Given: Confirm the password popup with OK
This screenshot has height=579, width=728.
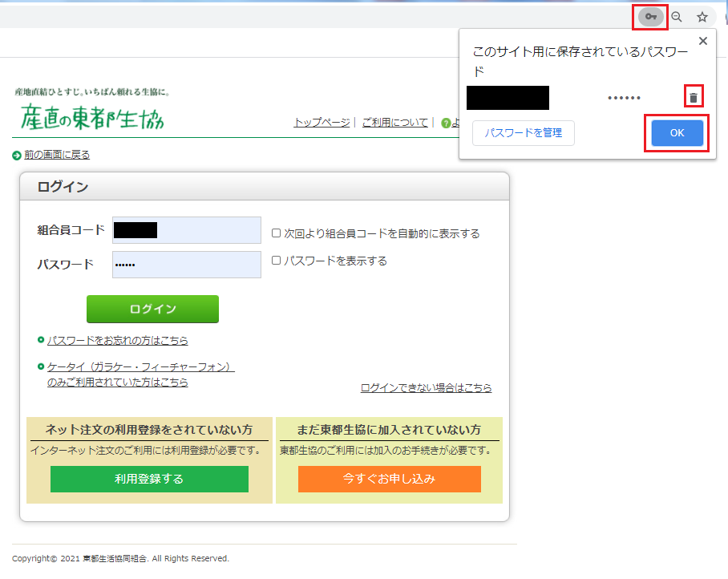Looking at the screenshot, I should pos(677,133).
